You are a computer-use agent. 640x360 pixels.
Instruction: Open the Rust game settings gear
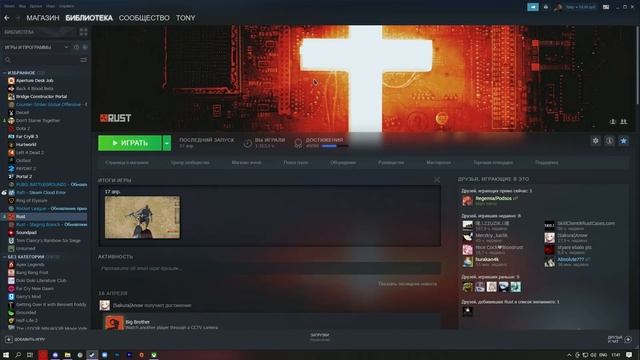click(x=596, y=141)
